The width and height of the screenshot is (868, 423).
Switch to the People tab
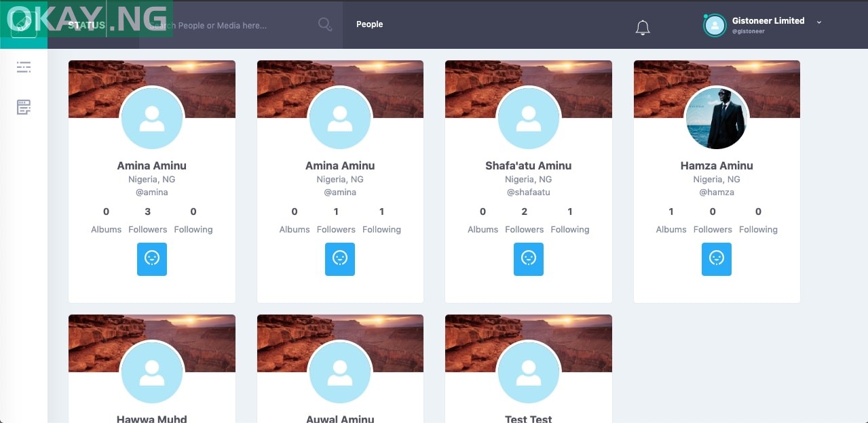coord(369,24)
